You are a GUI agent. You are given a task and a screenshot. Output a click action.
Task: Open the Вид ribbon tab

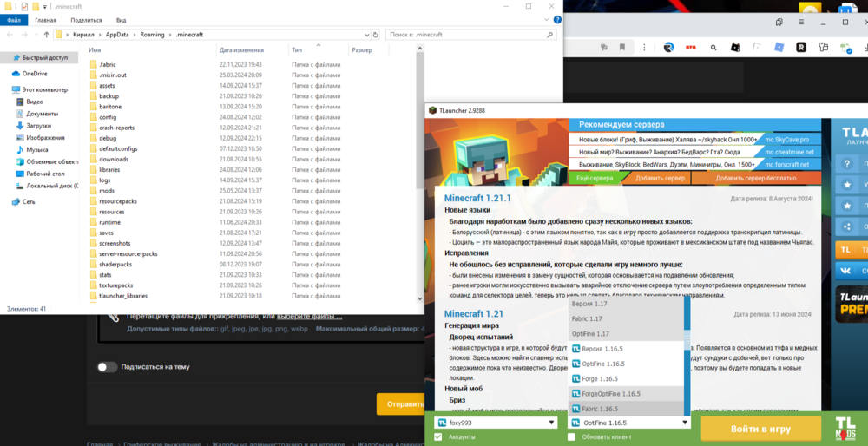121,20
